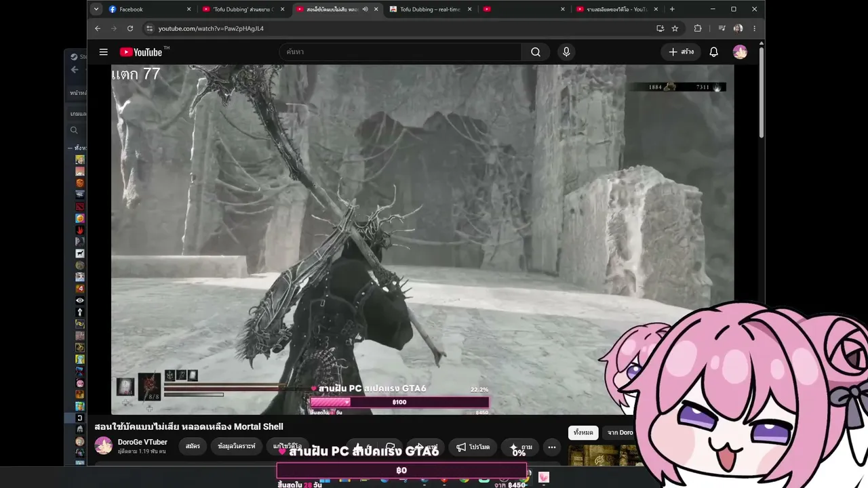Switch to the รายละเอียดของวิดีโอ YouTube tab
Viewport: 868px width, 488px height.
(617, 9)
